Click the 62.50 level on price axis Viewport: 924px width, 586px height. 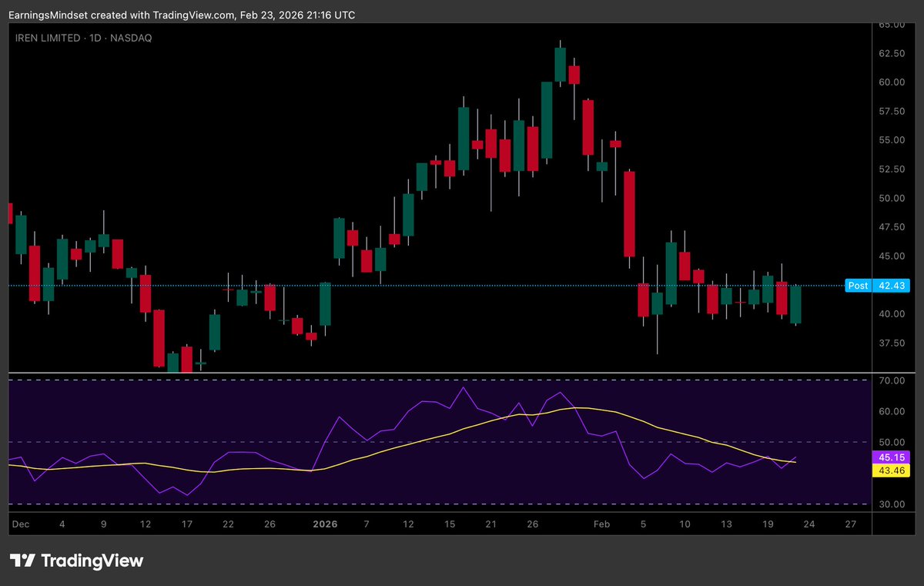pyautogui.click(x=891, y=53)
